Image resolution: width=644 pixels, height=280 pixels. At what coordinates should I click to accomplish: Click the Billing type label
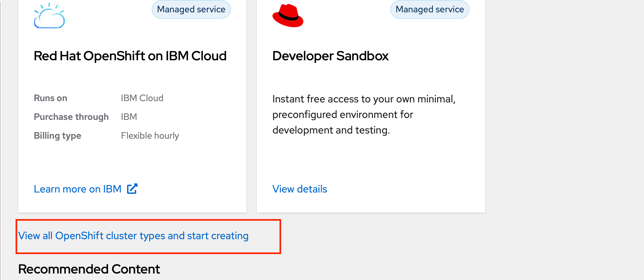click(58, 136)
